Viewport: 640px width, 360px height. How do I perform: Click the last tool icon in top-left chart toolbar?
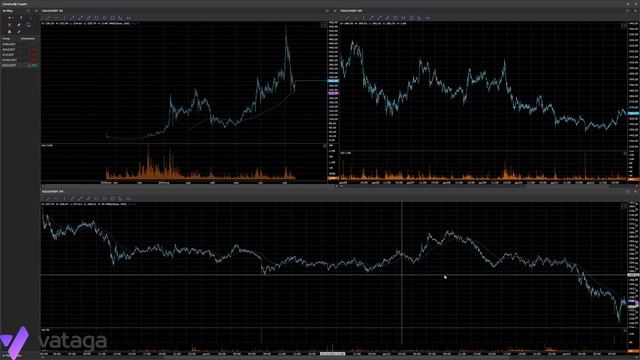pyautogui.click(x=129, y=18)
